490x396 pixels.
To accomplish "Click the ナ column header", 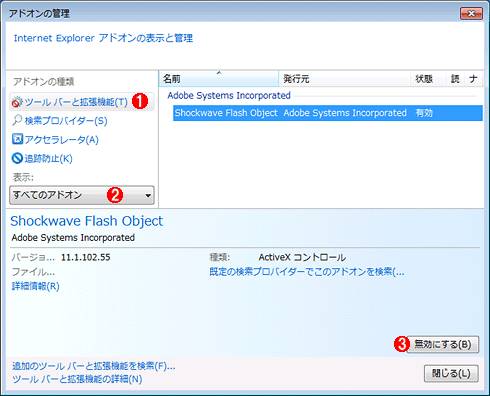I will tap(473, 79).
